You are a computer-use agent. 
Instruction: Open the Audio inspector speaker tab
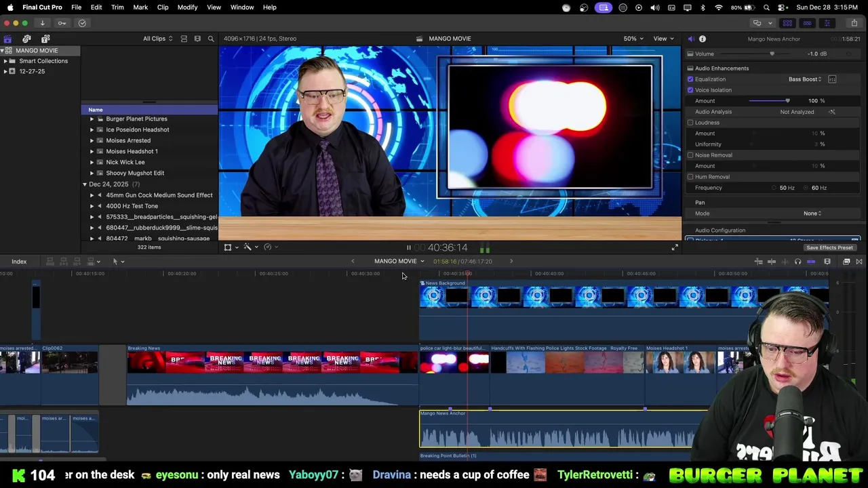pyautogui.click(x=690, y=39)
